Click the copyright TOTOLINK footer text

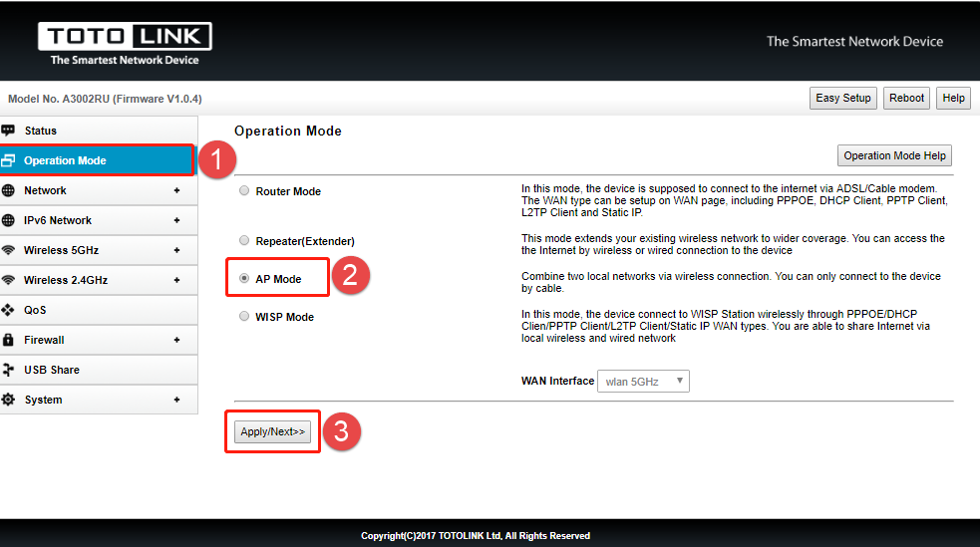pos(475,536)
